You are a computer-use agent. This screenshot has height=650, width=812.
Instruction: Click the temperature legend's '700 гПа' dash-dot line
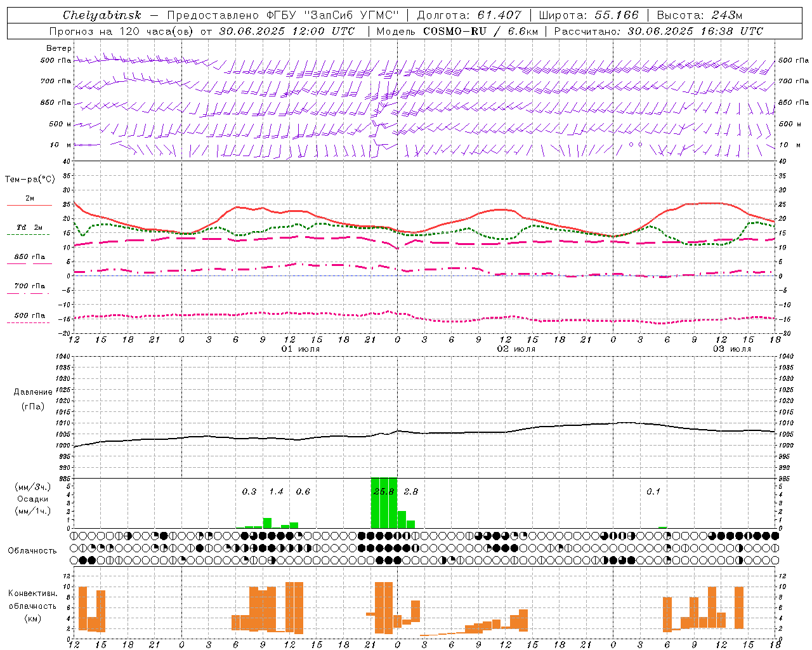[28, 293]
